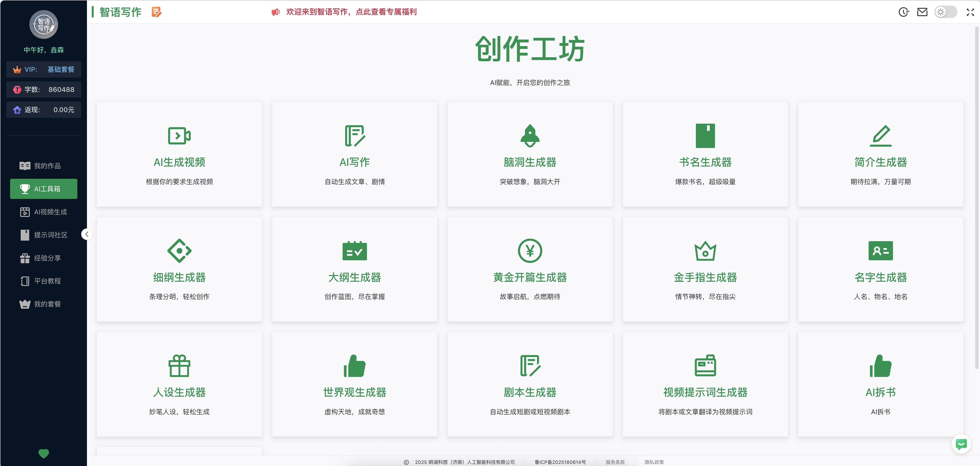Select the 黄金开篇生成器 yen icon
The image size is (980, 466).
pyautogui.click(x=530, y=251)
